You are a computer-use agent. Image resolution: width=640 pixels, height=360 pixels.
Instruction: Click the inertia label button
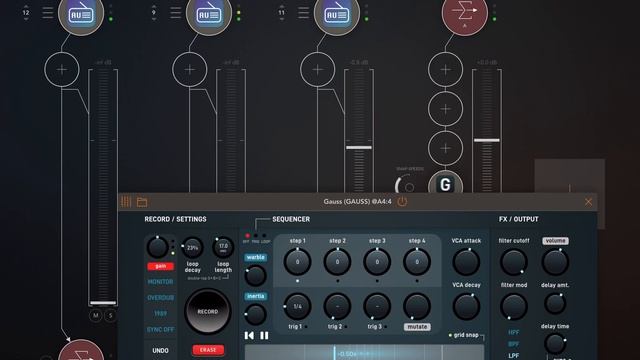click(x=256, y=296)
